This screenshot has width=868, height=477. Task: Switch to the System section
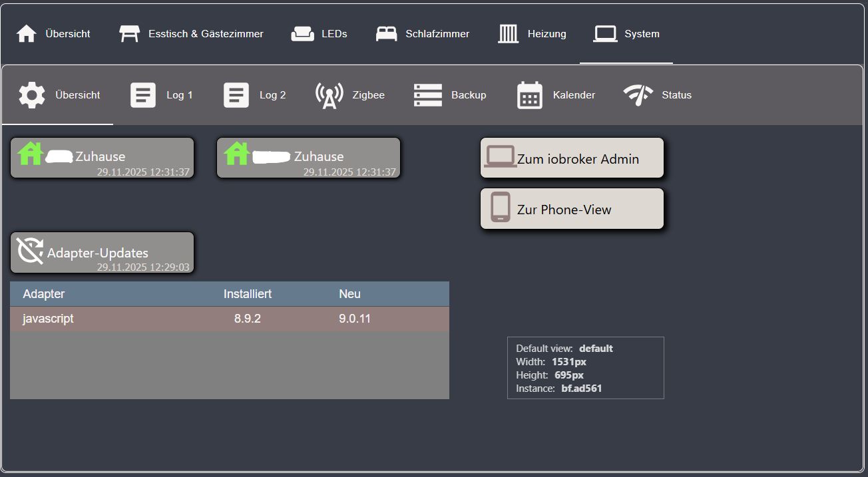[x=626, y=33]
